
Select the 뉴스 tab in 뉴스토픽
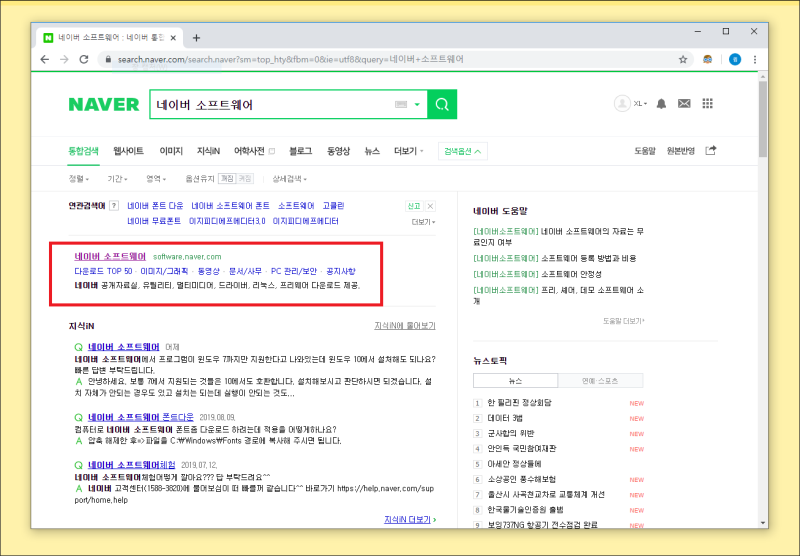click(515, 381)
